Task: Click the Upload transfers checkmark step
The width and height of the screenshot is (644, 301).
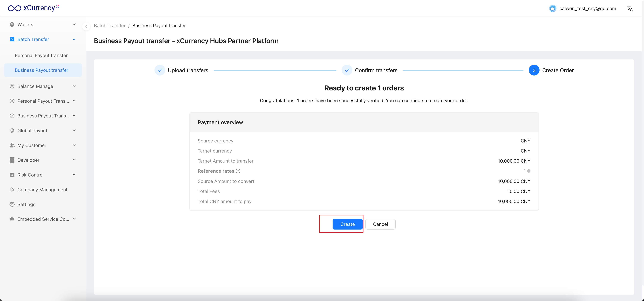Action: [160, 70]
